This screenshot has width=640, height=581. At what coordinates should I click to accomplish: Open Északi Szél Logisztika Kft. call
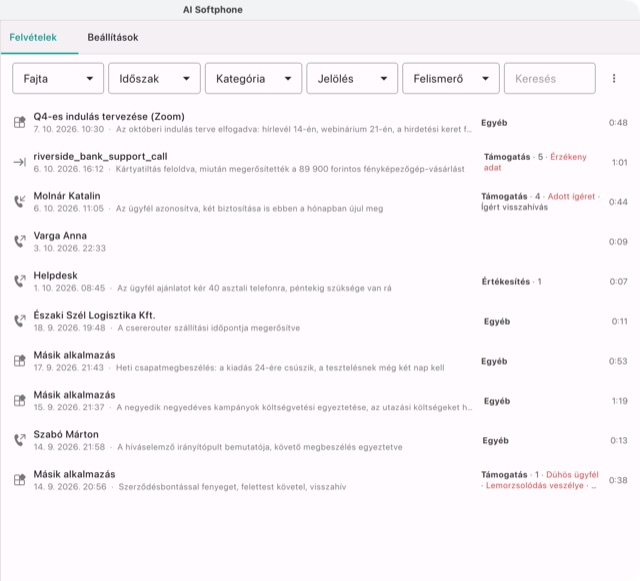coord(320,321)
